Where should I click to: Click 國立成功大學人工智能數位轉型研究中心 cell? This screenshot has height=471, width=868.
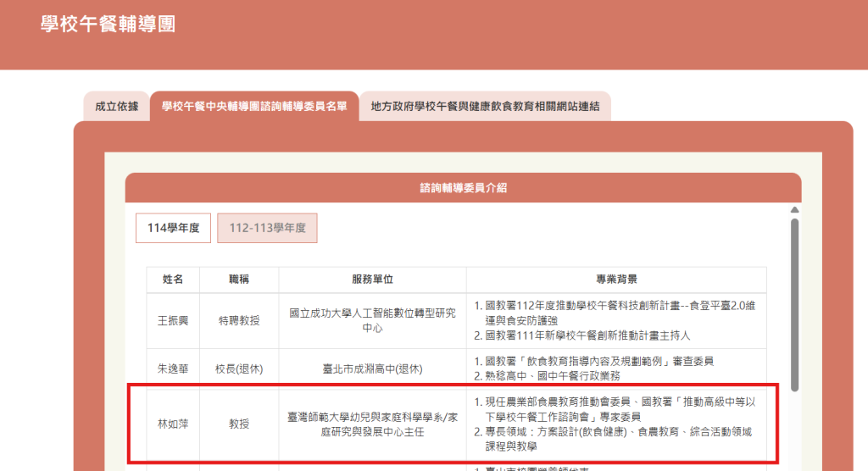click(x=372, y=320)
